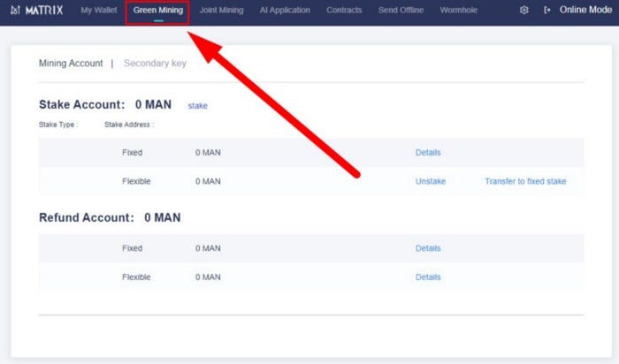Click the Fixed label in the Stake Account table
This screenshot has height=364, width=619.
pyautogui.click(x=132, y=153)
